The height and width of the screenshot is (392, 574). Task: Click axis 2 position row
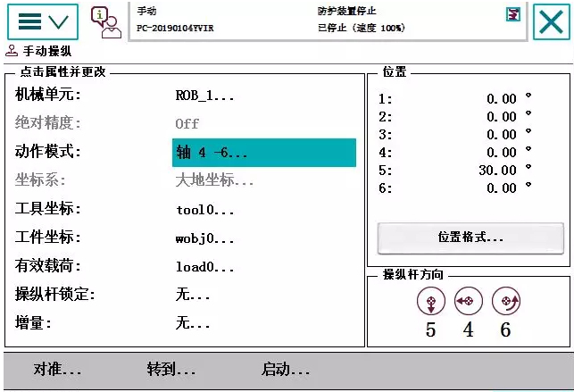point(455,116)
